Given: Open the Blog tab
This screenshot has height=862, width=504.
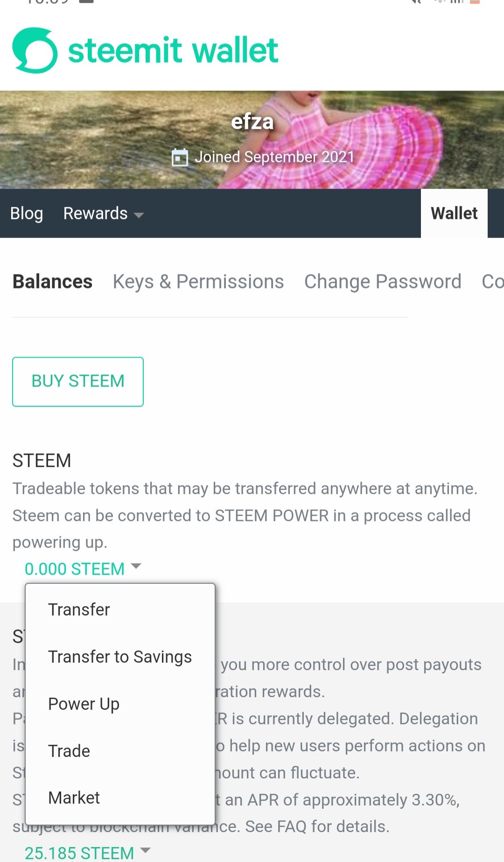Looking at the screenshot, I should pyautogui.click(x=27, y=214).
